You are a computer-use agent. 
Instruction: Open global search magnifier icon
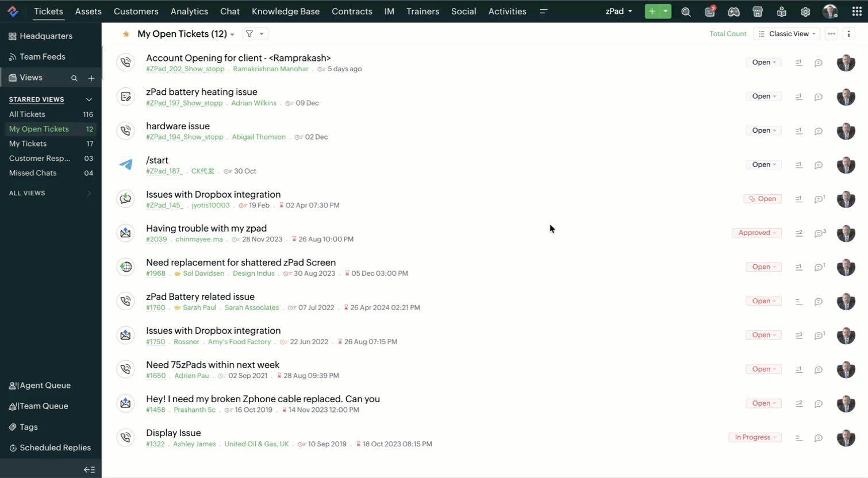tap(686, 11)
